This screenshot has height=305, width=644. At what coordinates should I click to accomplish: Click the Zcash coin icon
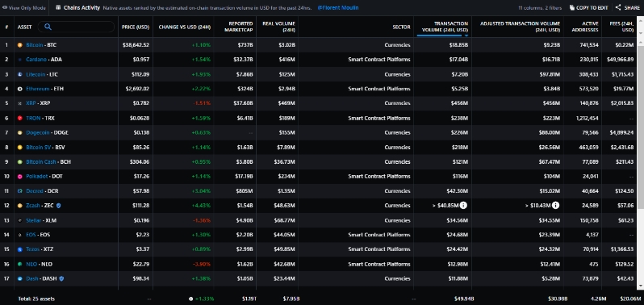click(19, 206)
